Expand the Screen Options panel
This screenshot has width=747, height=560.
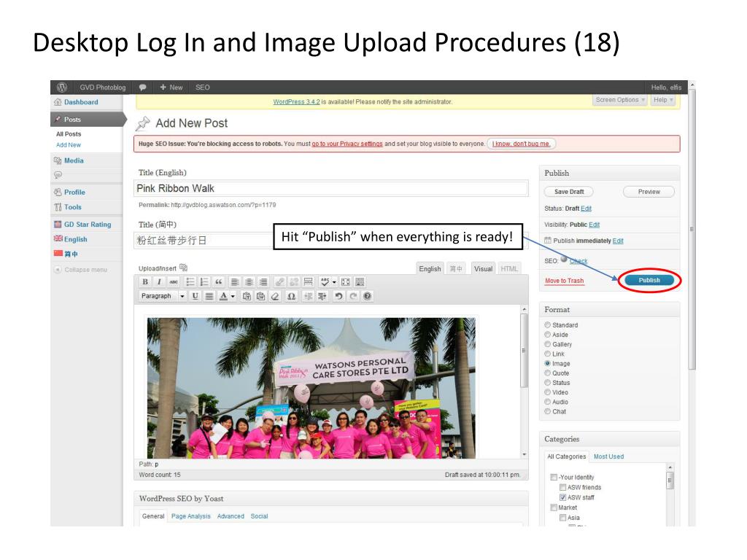point(620,100)
